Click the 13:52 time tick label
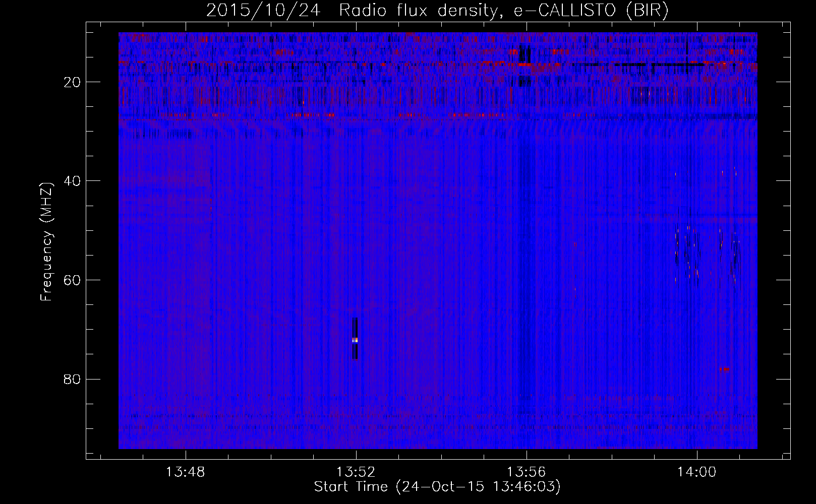 pos(356,472)
